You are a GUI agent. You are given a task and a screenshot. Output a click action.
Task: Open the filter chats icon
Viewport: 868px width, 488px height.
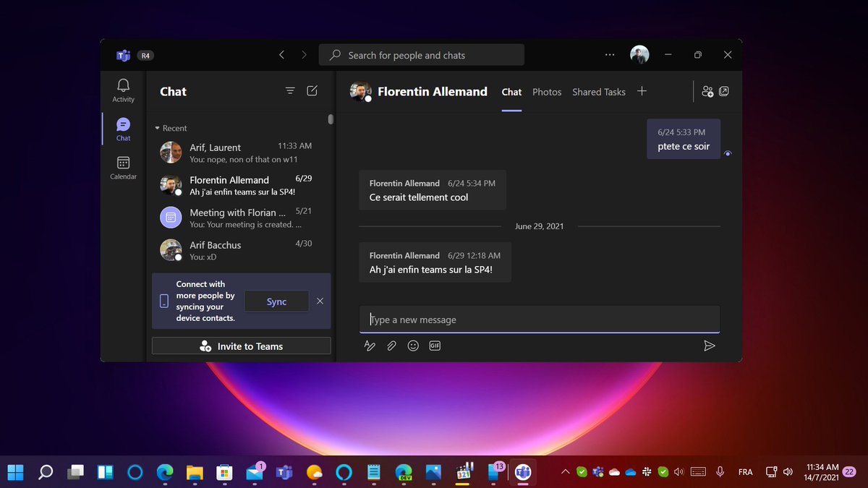290,91
